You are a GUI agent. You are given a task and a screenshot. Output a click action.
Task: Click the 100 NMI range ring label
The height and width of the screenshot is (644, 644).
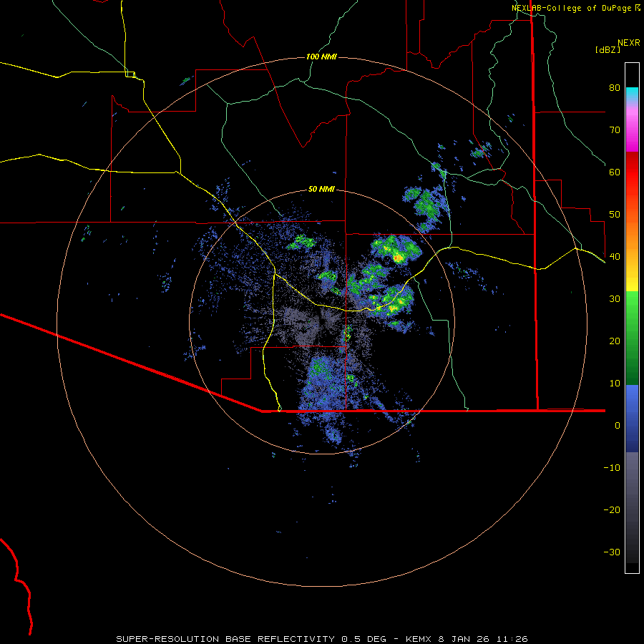tap(321, 57)
